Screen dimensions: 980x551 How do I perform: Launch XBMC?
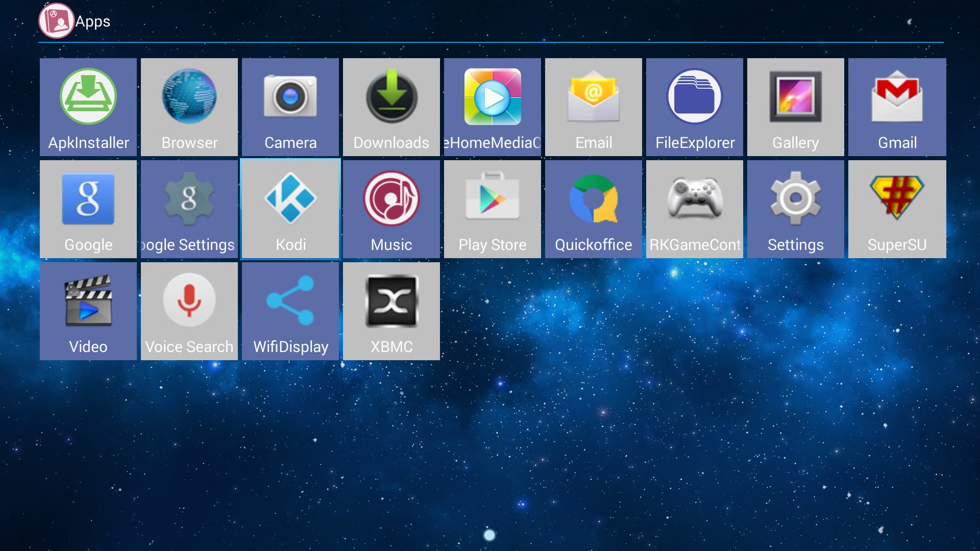[391, 311]
